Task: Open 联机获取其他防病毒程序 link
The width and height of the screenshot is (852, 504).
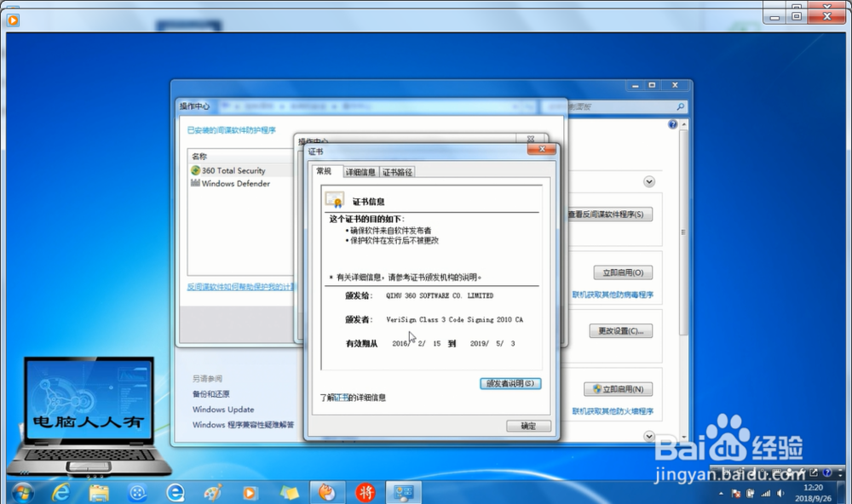Action: coord(613,295)
